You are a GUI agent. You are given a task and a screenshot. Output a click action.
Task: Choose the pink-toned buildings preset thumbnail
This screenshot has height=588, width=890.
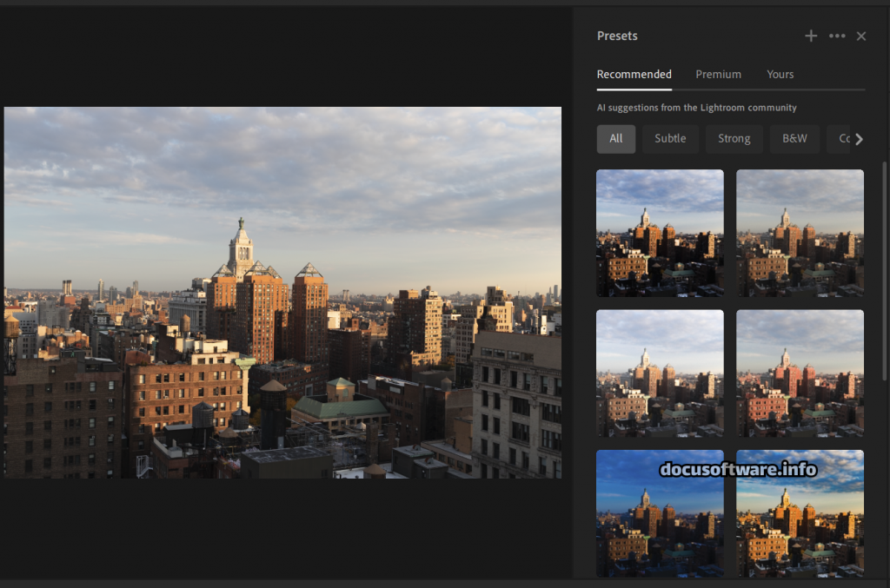pyautogui.click(x=800, y=373)
